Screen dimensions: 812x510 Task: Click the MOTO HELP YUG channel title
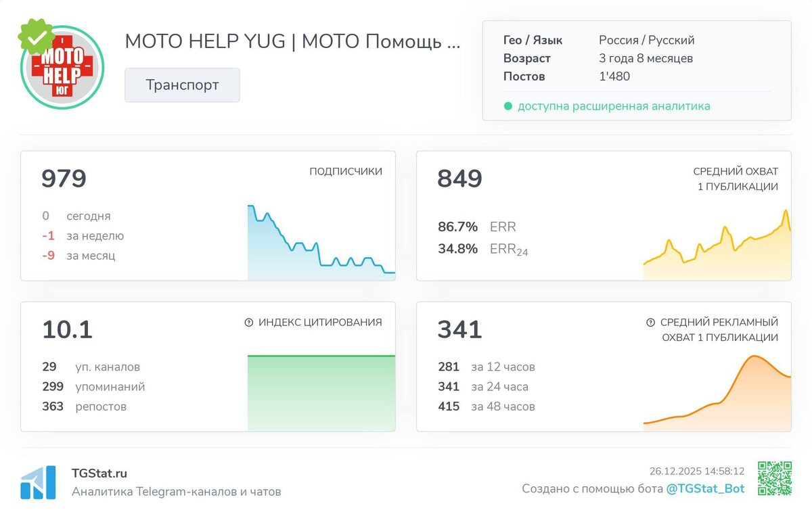coord(292,41)
